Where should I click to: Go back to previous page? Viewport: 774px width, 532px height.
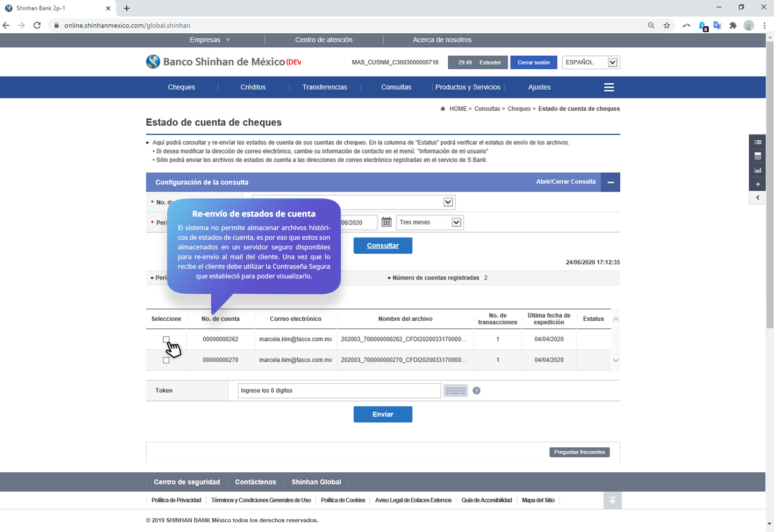point(6,25)
